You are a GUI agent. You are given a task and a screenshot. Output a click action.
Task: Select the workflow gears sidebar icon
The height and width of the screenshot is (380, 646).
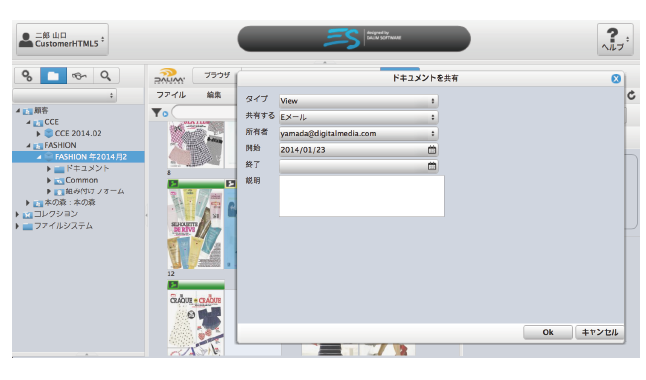pyautogui.click(x=27, y=76)
